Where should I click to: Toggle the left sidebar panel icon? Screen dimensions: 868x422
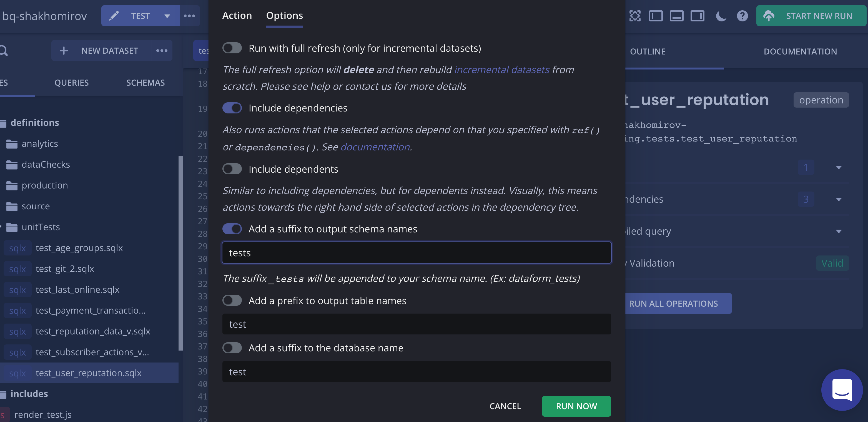[656, 16]
